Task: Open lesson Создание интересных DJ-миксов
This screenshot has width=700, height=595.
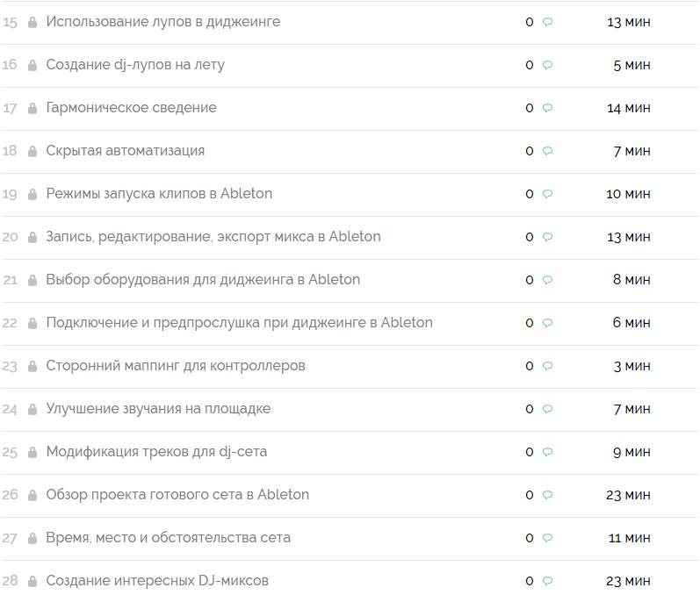Action: [157, 580]
